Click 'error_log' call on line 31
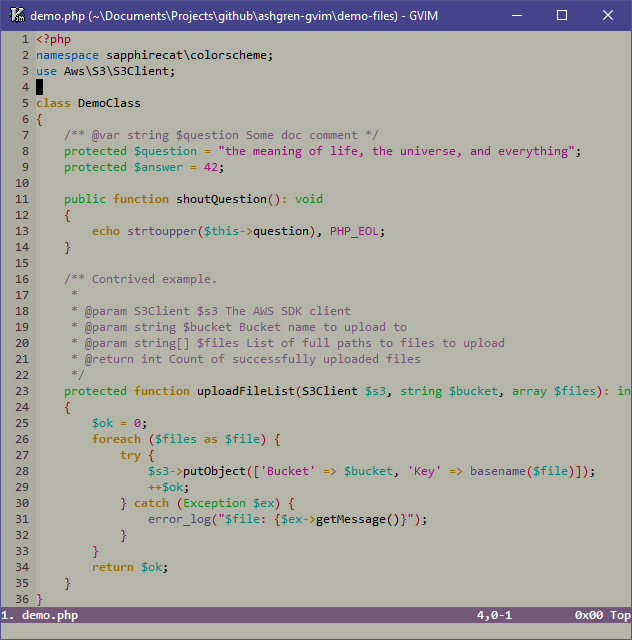632x640 pixels. coord(179,519)
